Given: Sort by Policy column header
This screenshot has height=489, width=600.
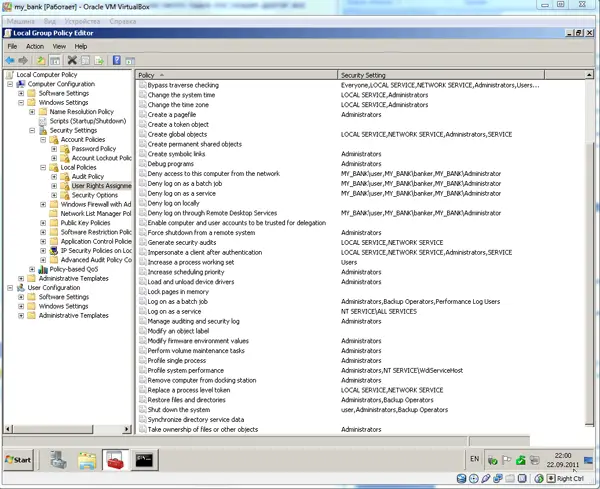Looking at the screenshot, I should tap(236, 75).
